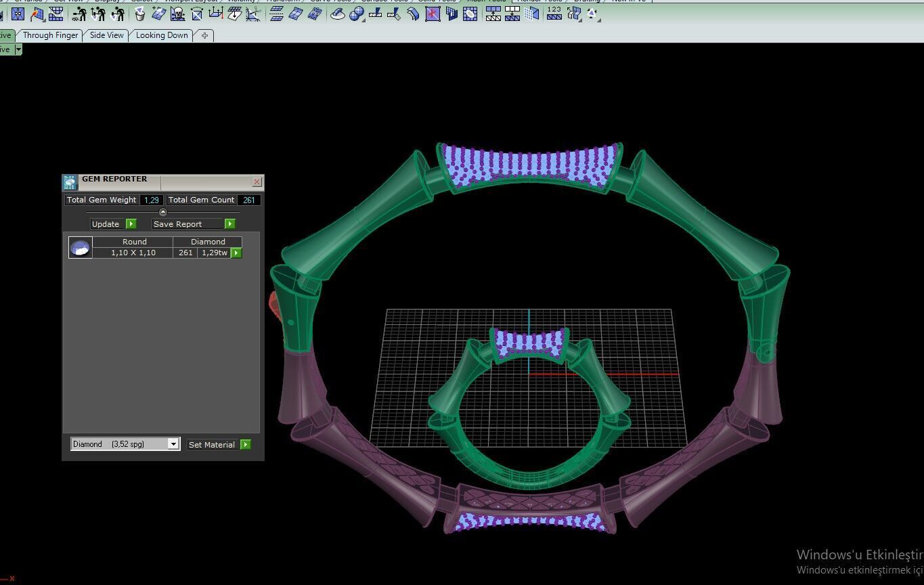Click the blue square with red asterisk icon
Screen dimensions: 924x585
pos(433,14)
